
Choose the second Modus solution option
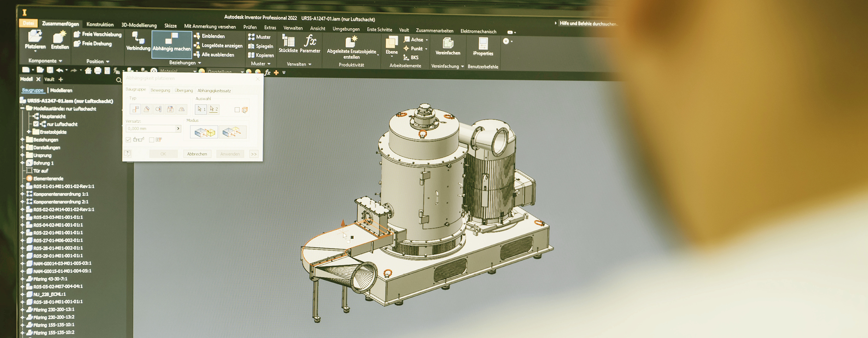[x=232, y=132]
